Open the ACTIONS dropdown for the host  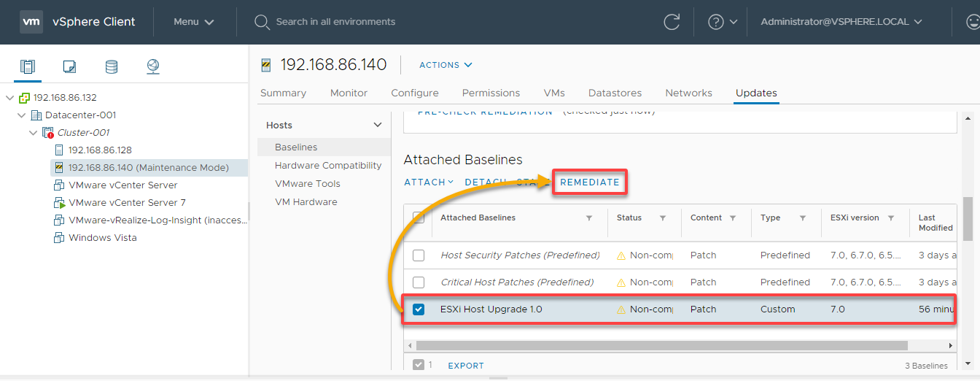(x=446, y=65)
